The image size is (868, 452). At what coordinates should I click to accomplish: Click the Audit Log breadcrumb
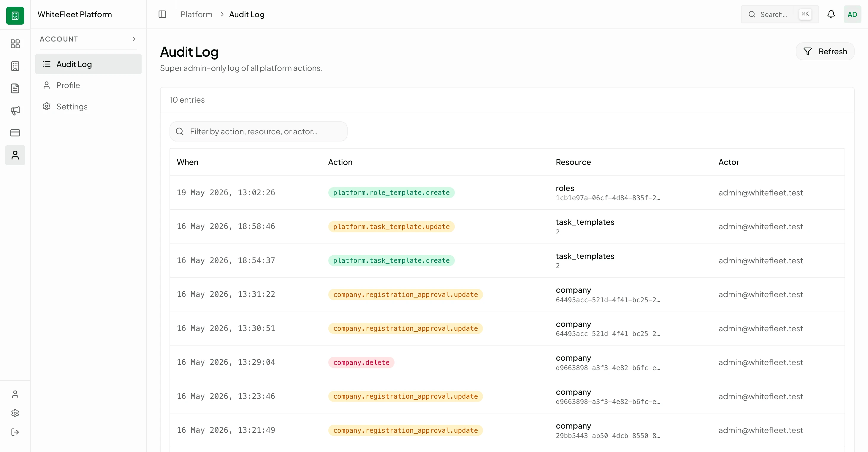[247, 15]
